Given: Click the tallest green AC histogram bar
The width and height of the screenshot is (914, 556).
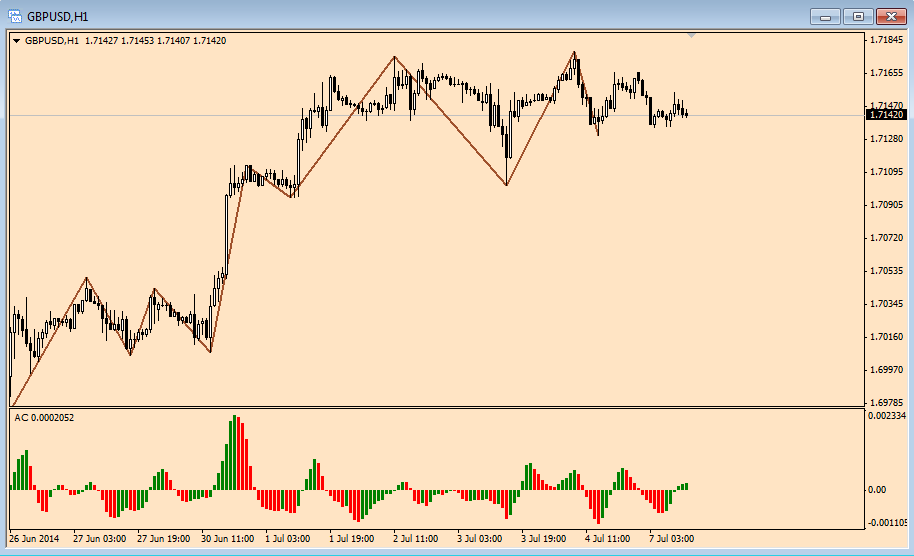Looking at the screenshot, I should [234, 452].
